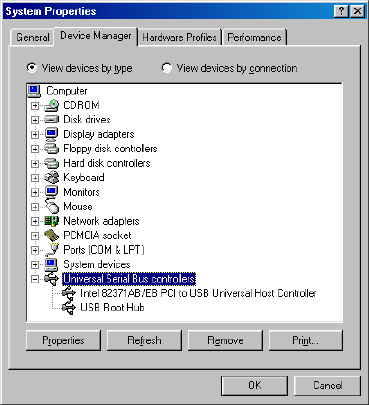This screenshot has width=369, height=405.
Task: Expand the Floppy disk controllers branch
Action: (x=35, y=149)
